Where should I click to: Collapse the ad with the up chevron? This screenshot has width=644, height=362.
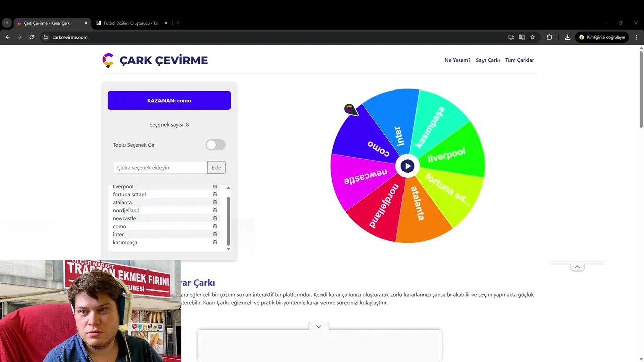click(577, 267)
